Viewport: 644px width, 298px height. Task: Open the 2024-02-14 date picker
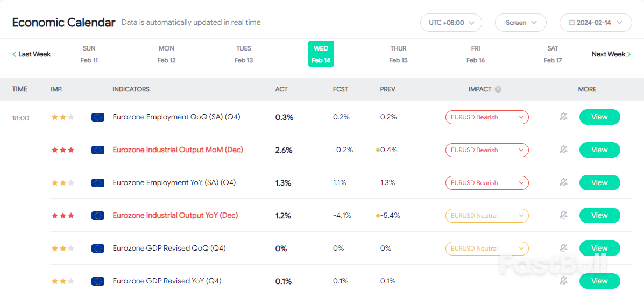pyautogui.click(x=595, y=23)
